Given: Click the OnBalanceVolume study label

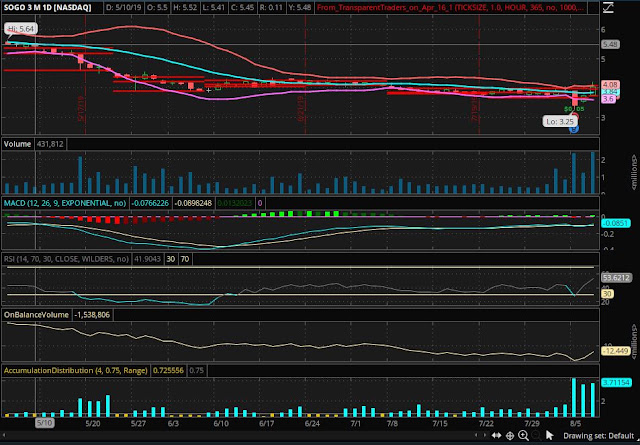Looking at the screenshot, I should (36, 315).
